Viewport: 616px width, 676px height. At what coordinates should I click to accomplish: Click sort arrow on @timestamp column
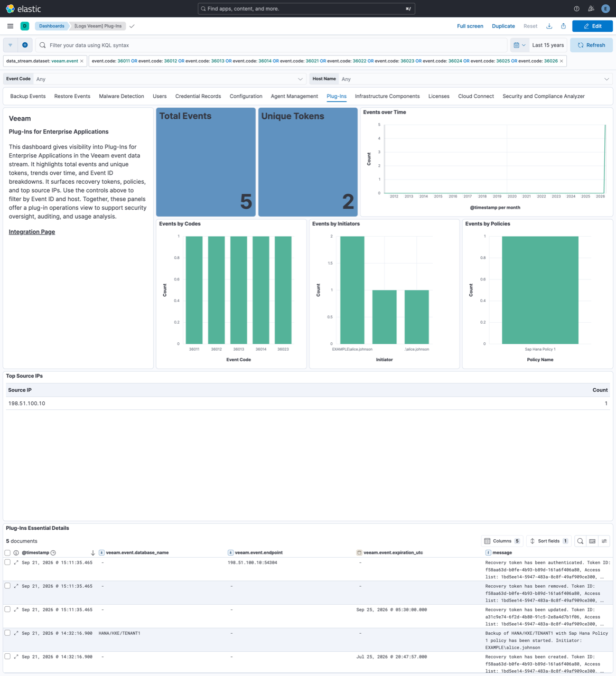tap(93, 553)
